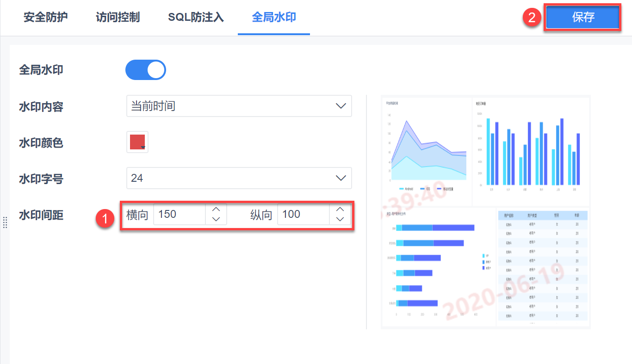Decrease 横向 spacing with down arrow
The height and width of the screenshot is (364, 632).
pyautogui.click(x=216, y=219)
